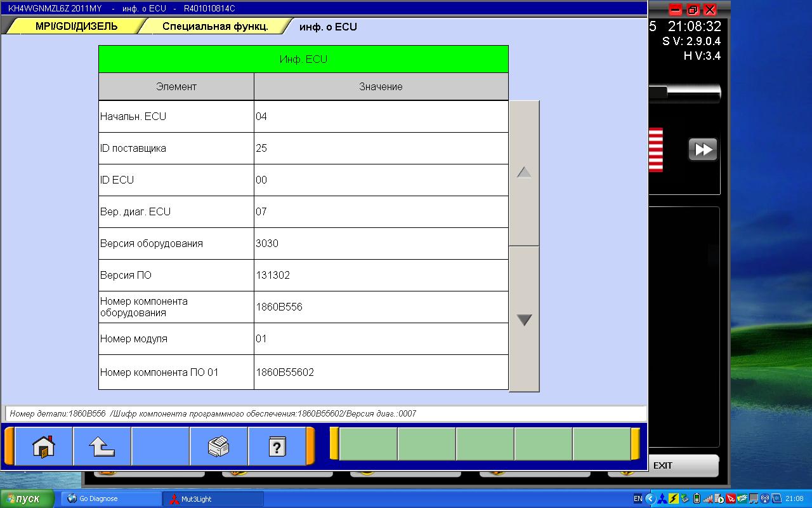Click the go-back up arrow icon
This screenshot has height=508, width=812.
(x=102, y=446)
